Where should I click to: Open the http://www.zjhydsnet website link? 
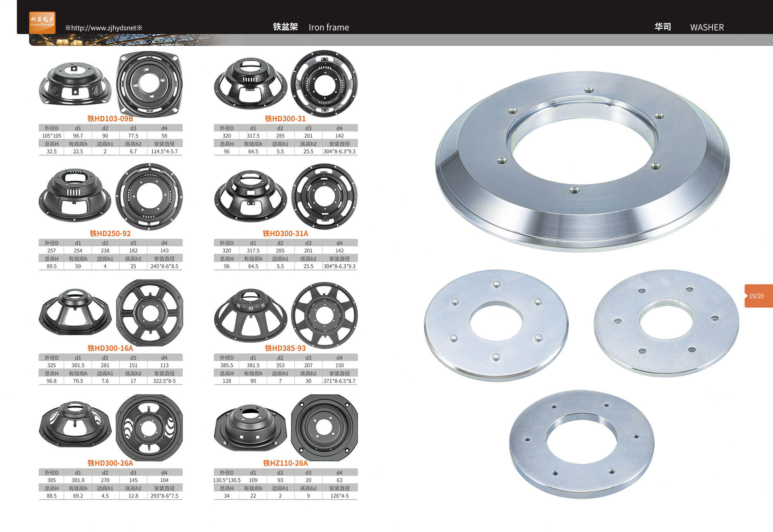click(x=104, y=28)
